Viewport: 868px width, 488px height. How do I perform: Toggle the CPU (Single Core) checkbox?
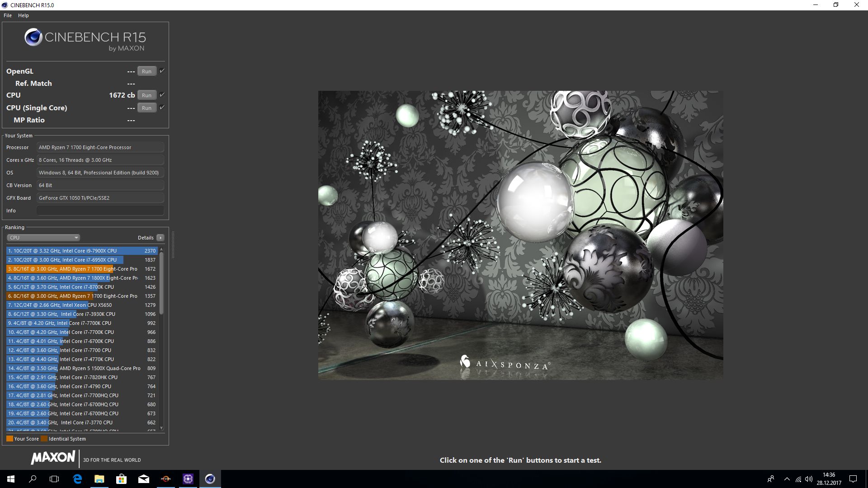click(162, 108)
